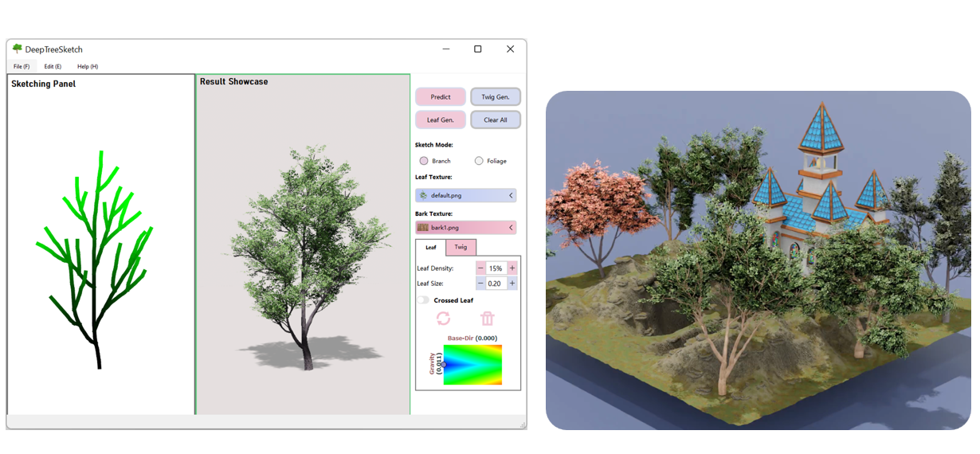Click the DeepTreeSketch tree logo icon

tap(17, 49)
